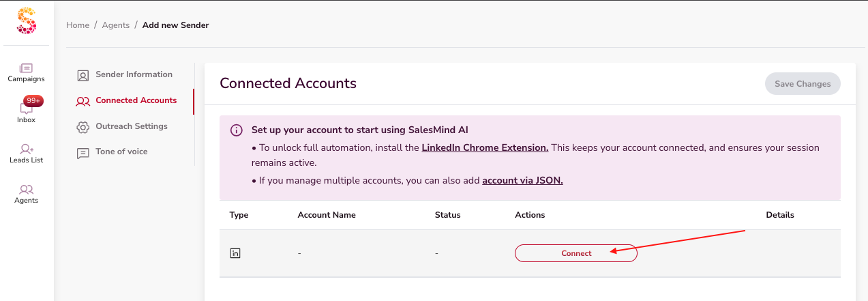Image resolution: width=868 pixels, height=301 pixels.
Task: Click the Connected Accounts people icon
Action: [x=83, y=101]
